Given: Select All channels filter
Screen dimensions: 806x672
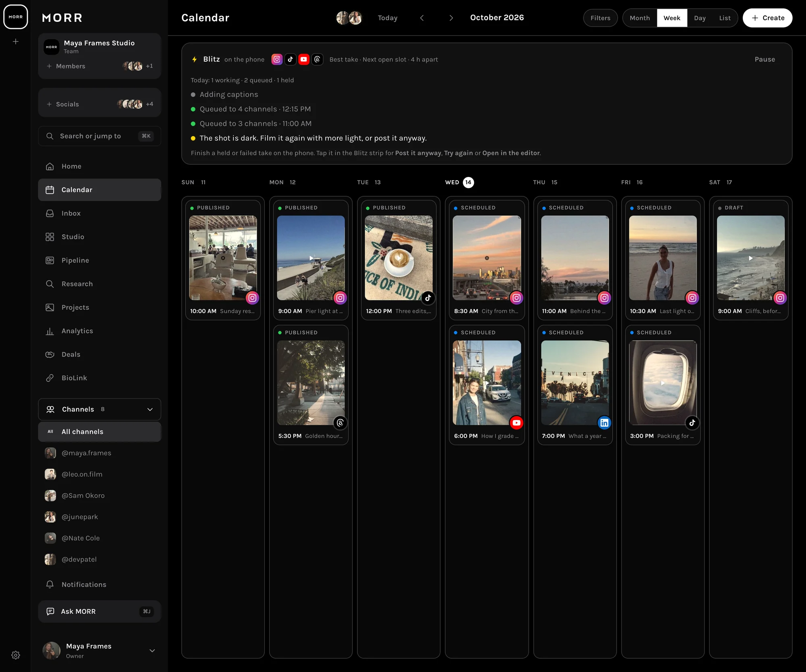Looking at the screenshot, I should point(100,432).
